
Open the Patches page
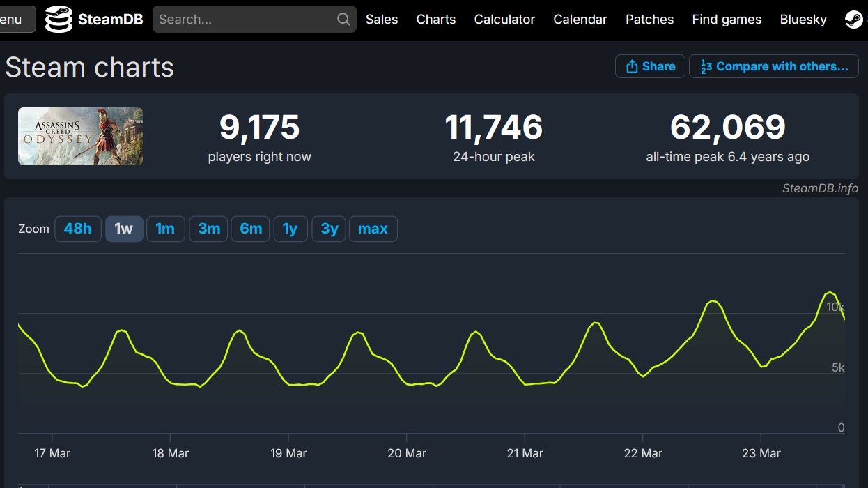649,20
